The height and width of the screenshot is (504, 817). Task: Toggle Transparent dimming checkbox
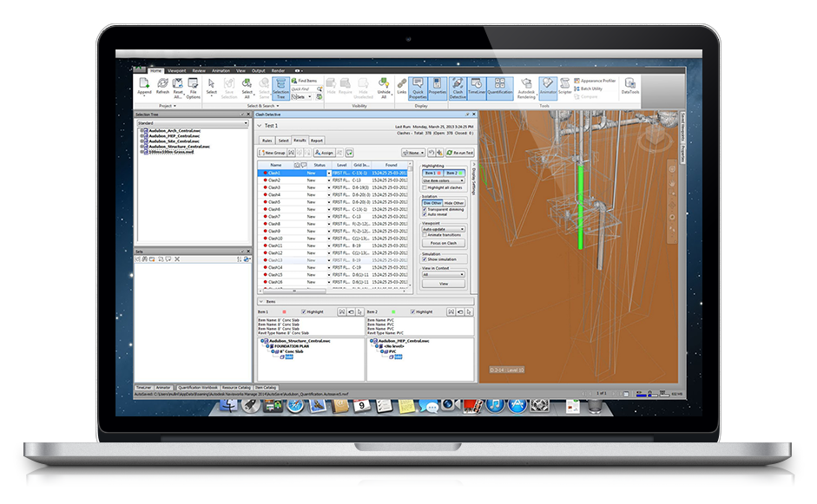(425, 209)
